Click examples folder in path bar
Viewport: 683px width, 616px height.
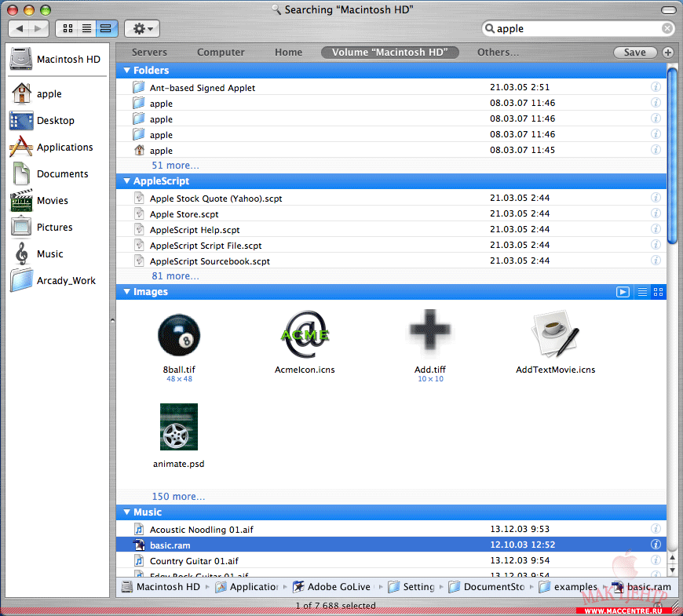(x=568, y=587)
